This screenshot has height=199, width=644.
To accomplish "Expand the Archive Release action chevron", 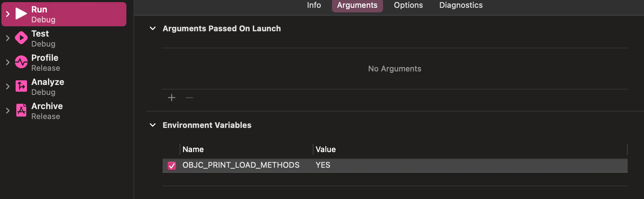I will click(8, 111).
